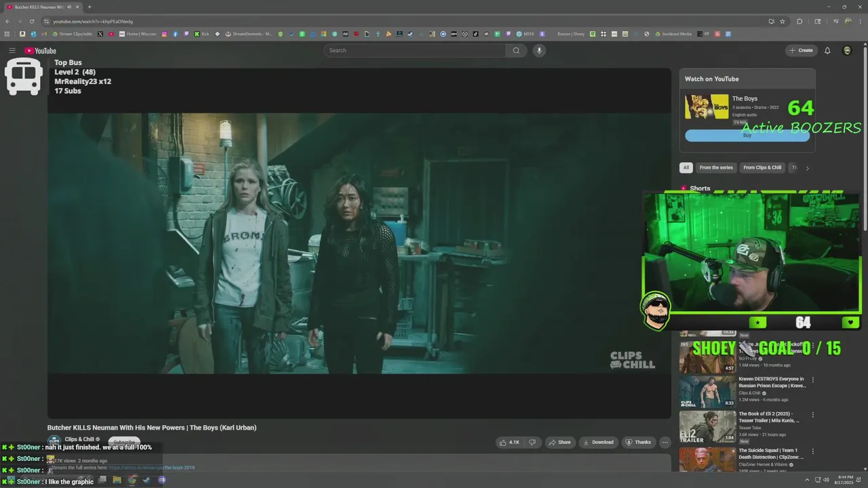Go to the YouTube home logo
Image resolution: width=868 pixels, height=488 pixels.
coord(40,51)
